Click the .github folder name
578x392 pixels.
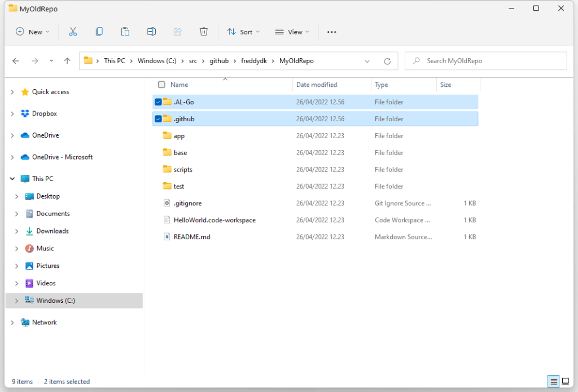point(184,119)
